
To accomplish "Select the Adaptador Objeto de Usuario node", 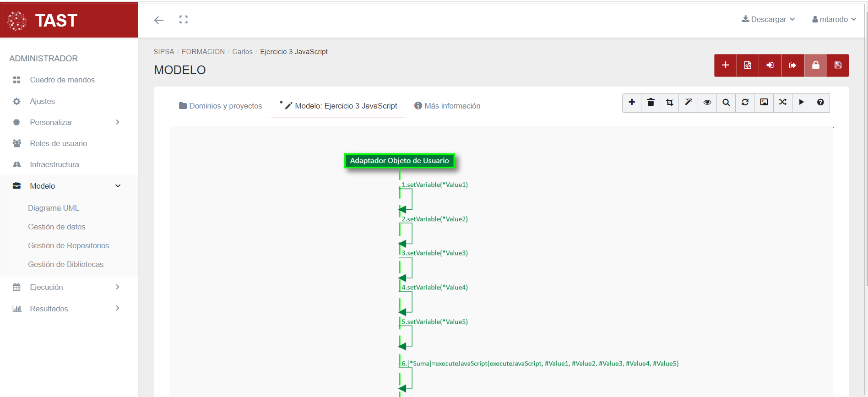I will tap(399, 161).
